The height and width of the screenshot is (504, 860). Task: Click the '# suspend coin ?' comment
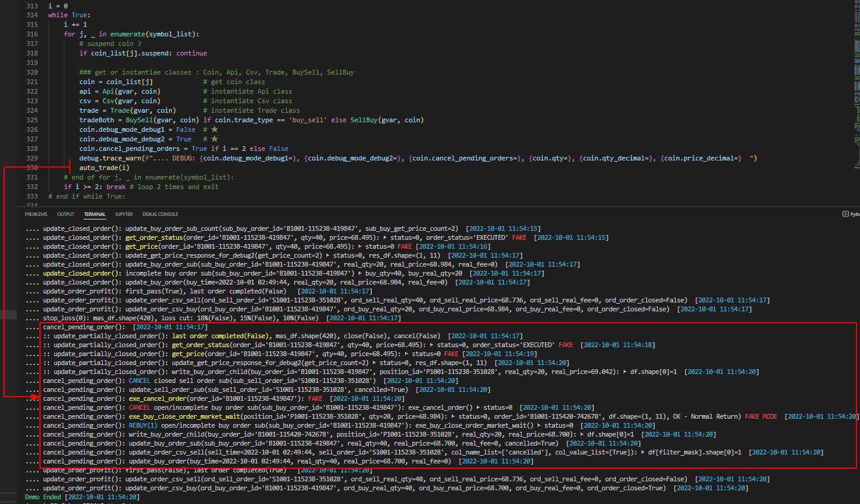click(x=110, y=44)
